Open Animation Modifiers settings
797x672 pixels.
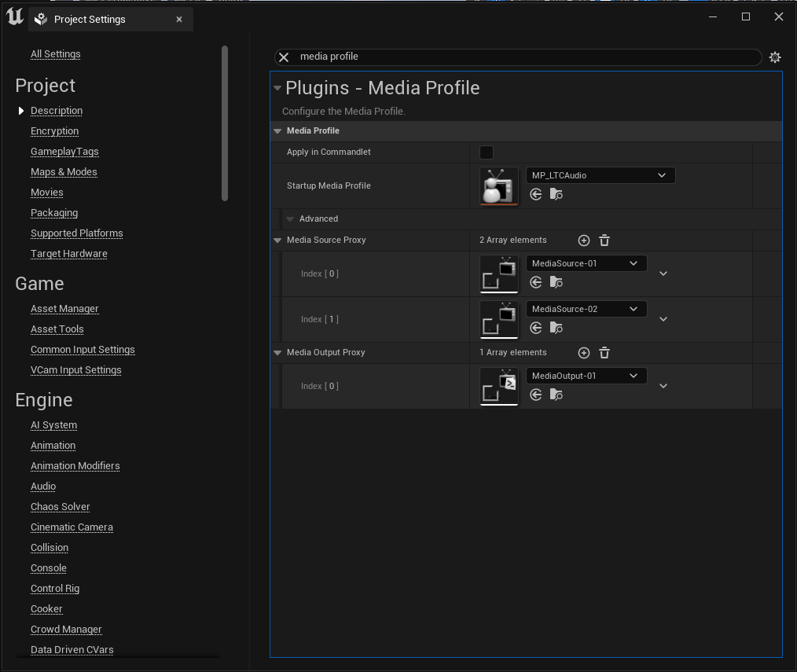click(75, 465)
